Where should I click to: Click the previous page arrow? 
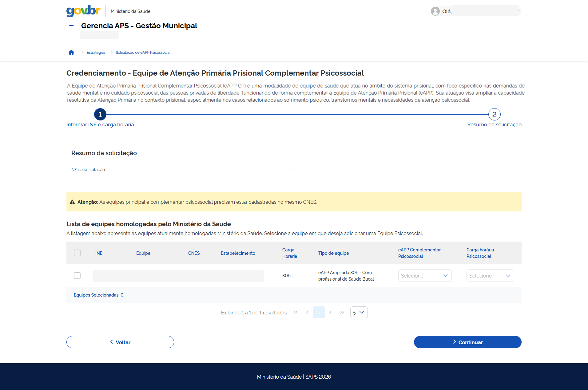click(307, 312)
